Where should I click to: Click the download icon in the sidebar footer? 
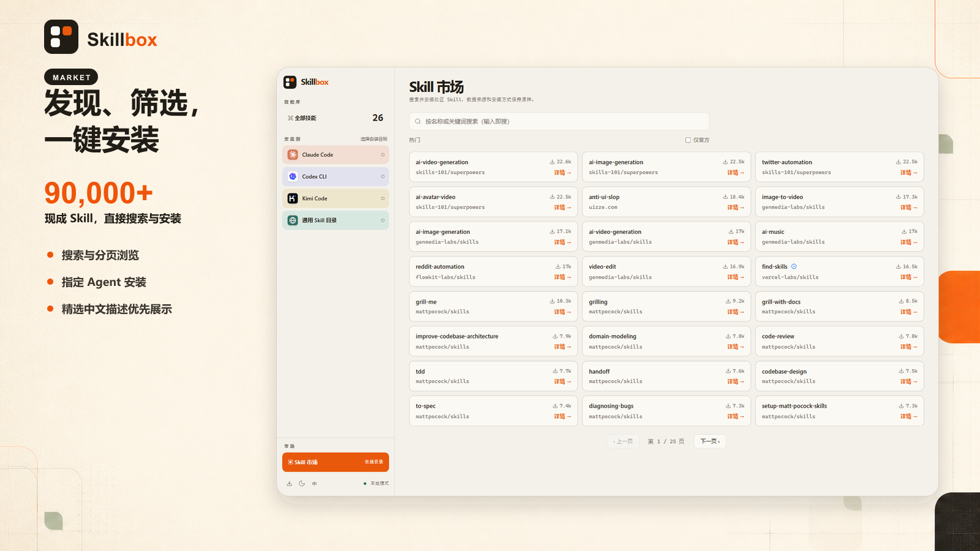pos(289,484)
